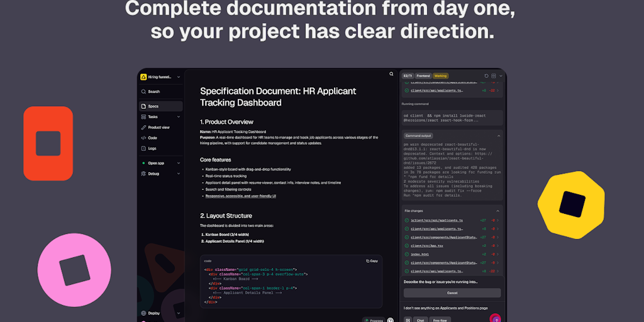Collapse the Command output section
644x322 pixels.
click(x=499, y=136)
